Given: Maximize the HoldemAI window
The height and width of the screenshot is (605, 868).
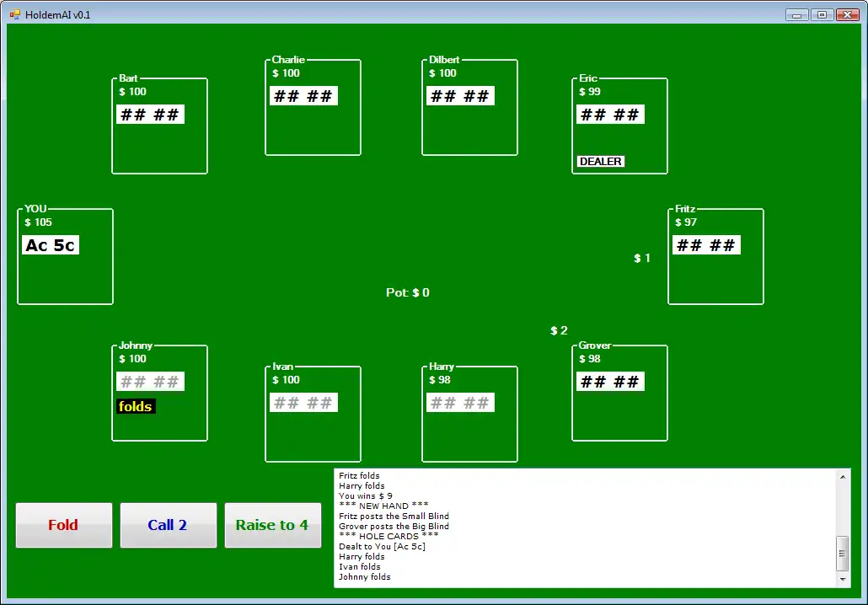Looking at the screenshot, I should (822, 15).
